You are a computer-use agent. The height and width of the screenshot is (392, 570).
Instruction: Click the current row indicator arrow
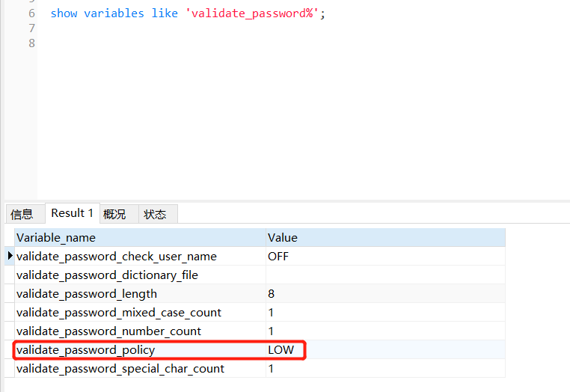(x=10, y=256)
